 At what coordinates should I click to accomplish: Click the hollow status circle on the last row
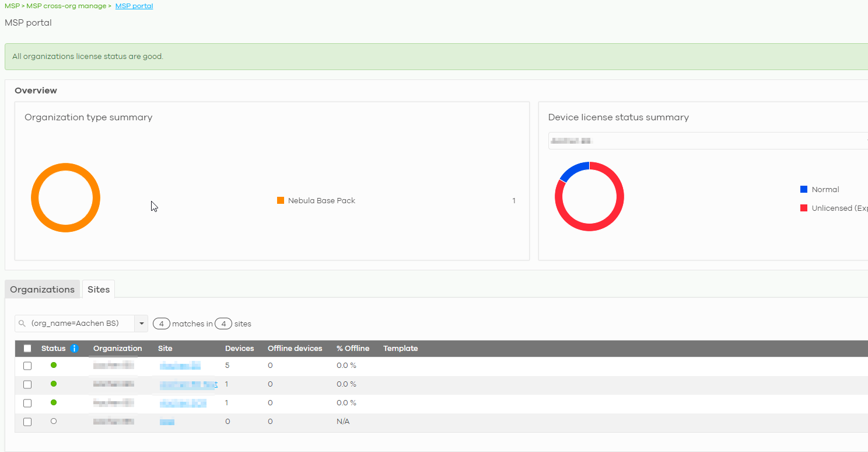[x=53, y=421]
